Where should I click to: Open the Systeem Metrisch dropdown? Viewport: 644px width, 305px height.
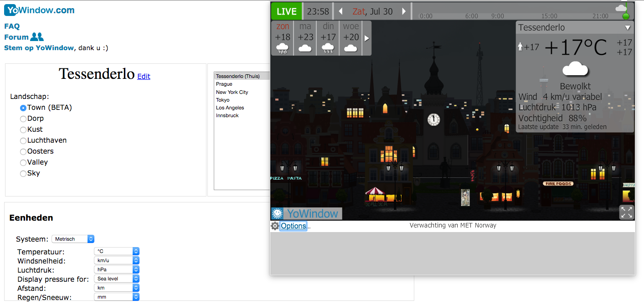pyautogui.click(x=73, y=239)
